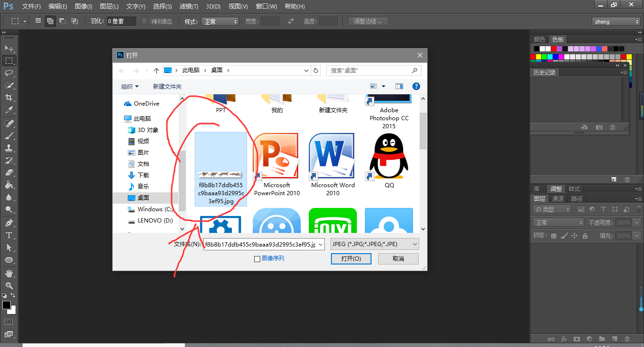
Task: Toggle the preview pane button in dialog
Action: (399, 86)
